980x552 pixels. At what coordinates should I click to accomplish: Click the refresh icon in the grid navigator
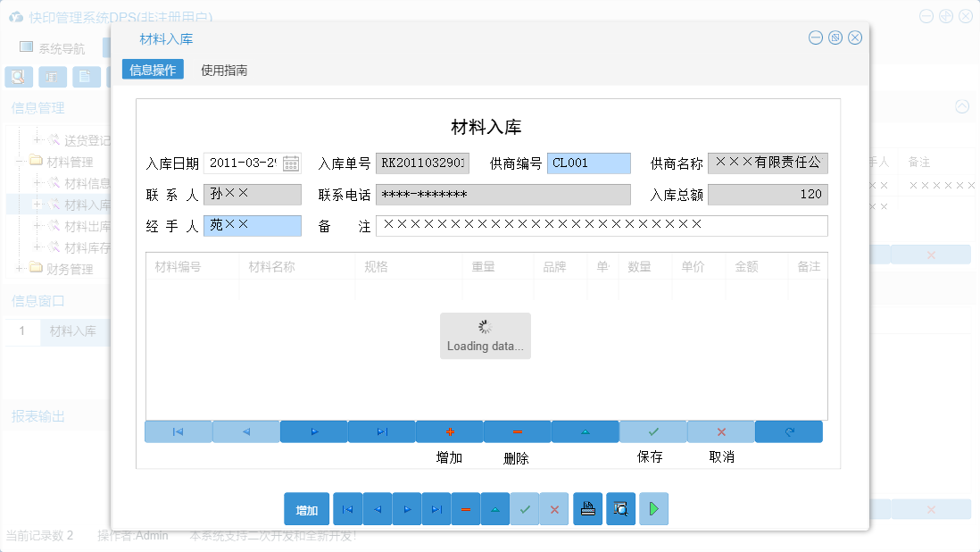pyautogui.click(x=789, y=431)
